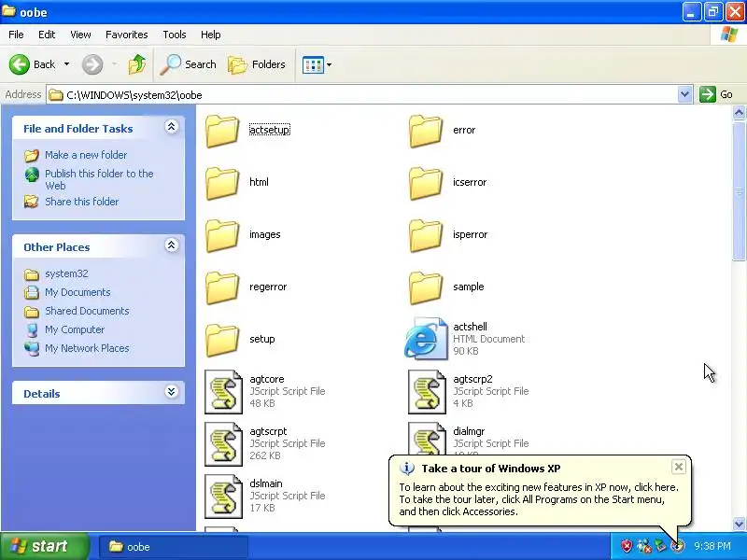Select the agtscrpt JScript file icon
This screenshot has height=560, width=747.
tap(223, 444)
